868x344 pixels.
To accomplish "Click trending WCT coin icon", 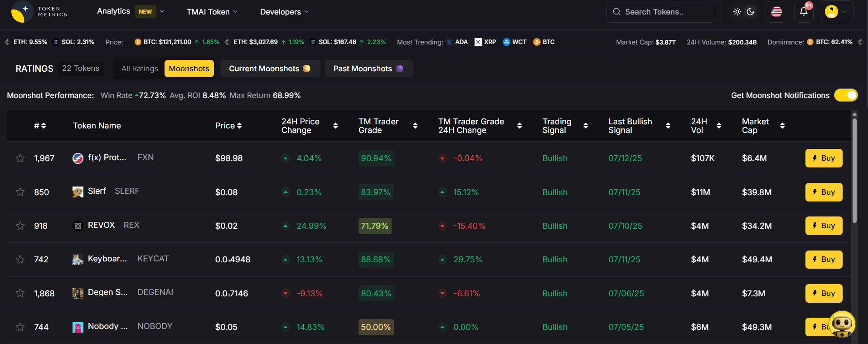I will coord(506,42).
